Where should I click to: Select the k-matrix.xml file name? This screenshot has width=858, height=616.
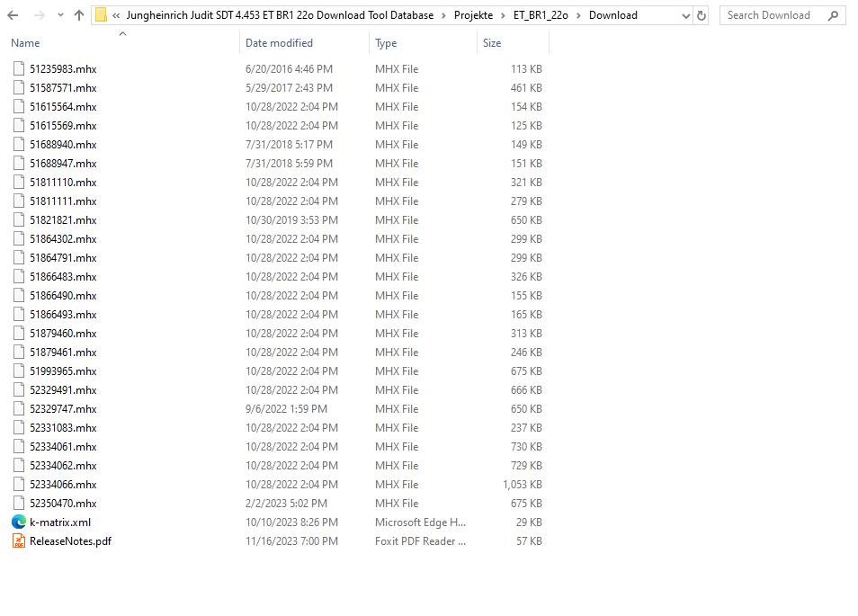tap(60, 522)
